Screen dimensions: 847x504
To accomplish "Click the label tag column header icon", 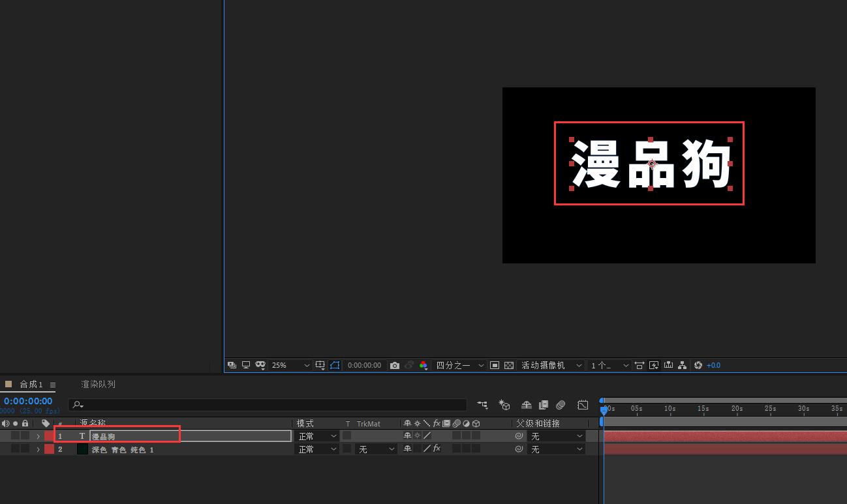I will [x=46, y=423].
